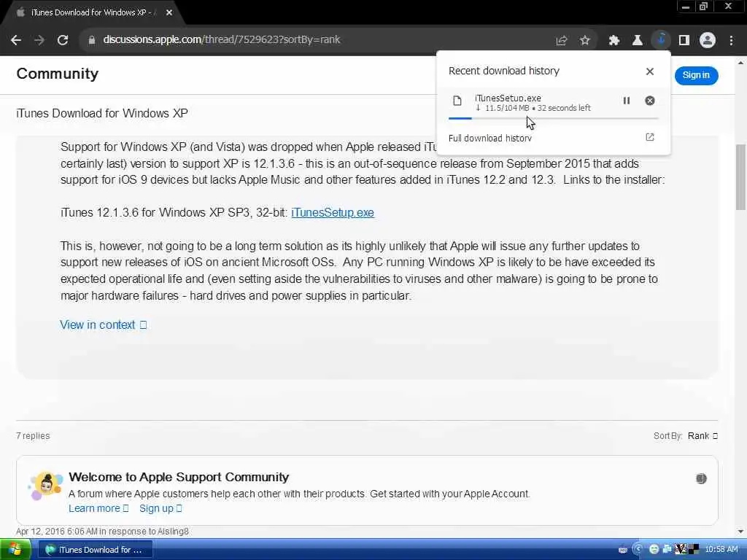
Task: Share this page using share icon
Action: click(562, 41)
